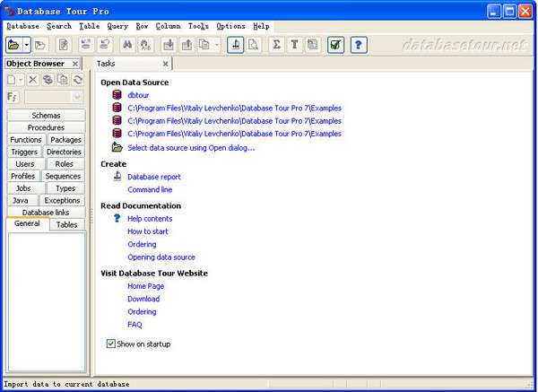This screenshot has height=392, width=538.
Task: Click the FAQ link
Action: coord(134,325)
